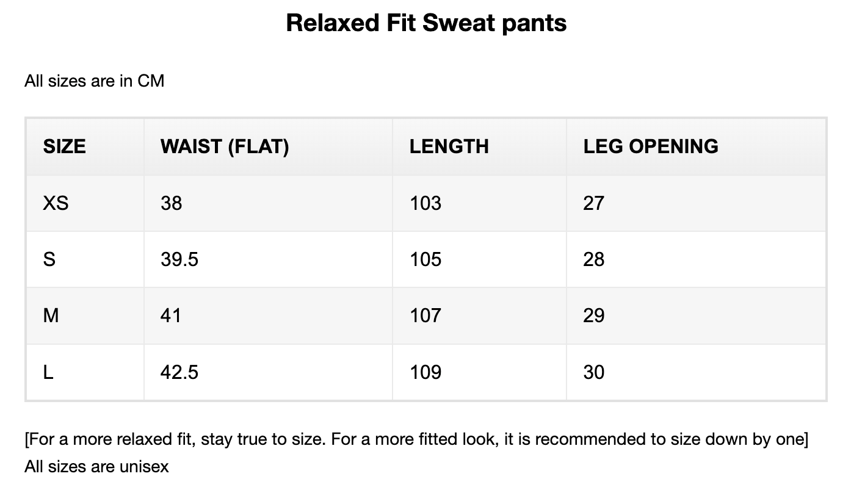
Task: Click the waist value 39.5
Action: 179,259
